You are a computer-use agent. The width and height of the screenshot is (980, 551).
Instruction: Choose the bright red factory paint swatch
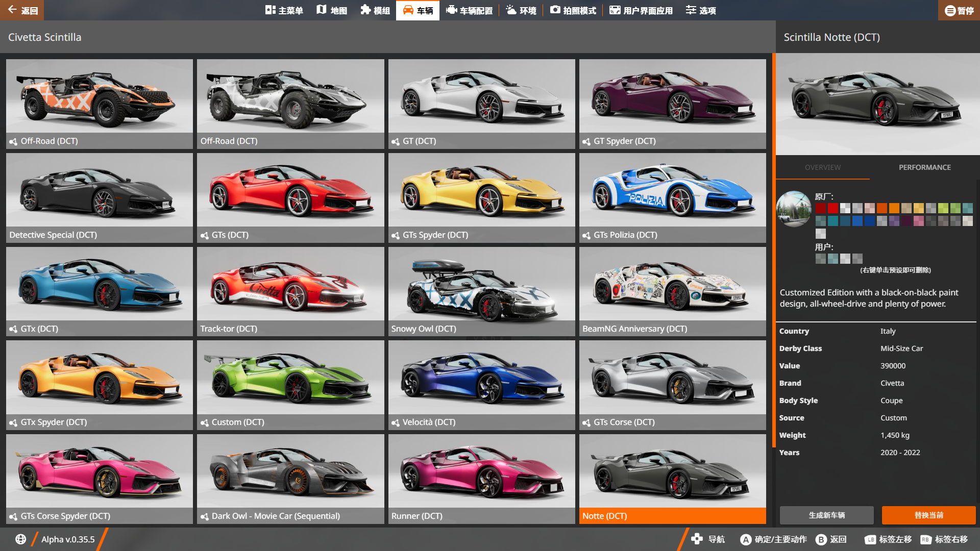click(x=832, y=208)
